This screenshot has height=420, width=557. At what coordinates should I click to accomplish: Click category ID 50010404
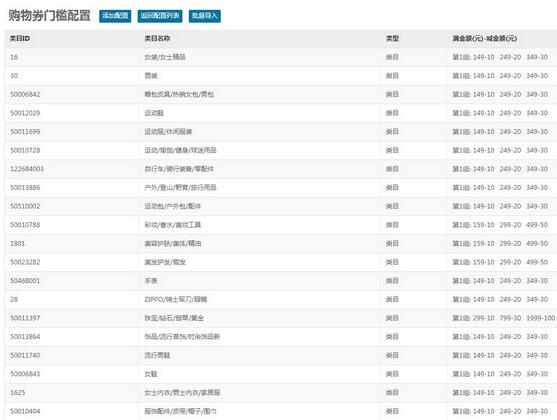click(25, 411)
